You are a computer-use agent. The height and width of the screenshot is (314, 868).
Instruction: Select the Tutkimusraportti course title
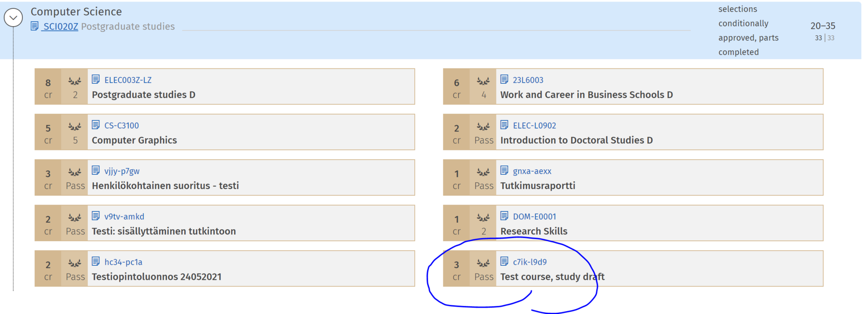538,186
